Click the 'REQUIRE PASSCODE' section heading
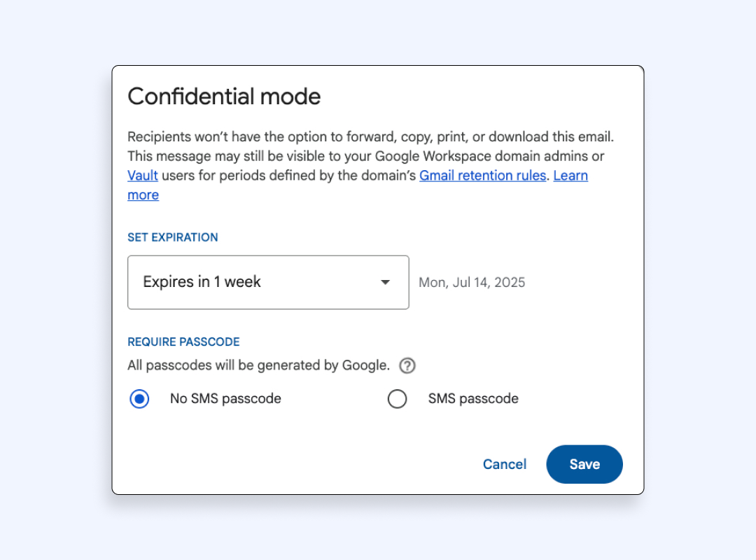The height and width of the screenshot is (560, 756). click(183, 342)
